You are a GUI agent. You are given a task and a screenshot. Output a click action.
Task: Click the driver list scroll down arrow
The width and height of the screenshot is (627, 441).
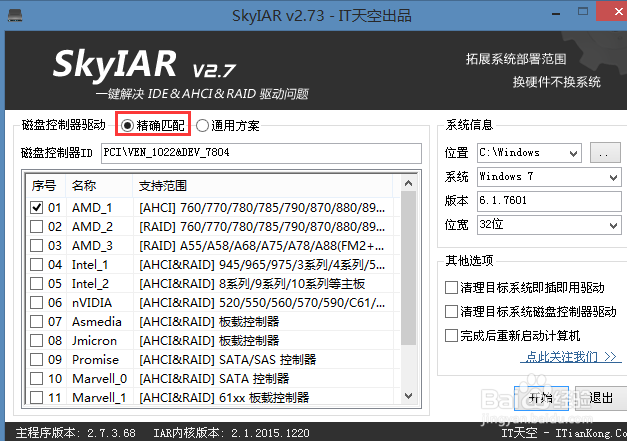pyautogui.click(x=408, y=396)
